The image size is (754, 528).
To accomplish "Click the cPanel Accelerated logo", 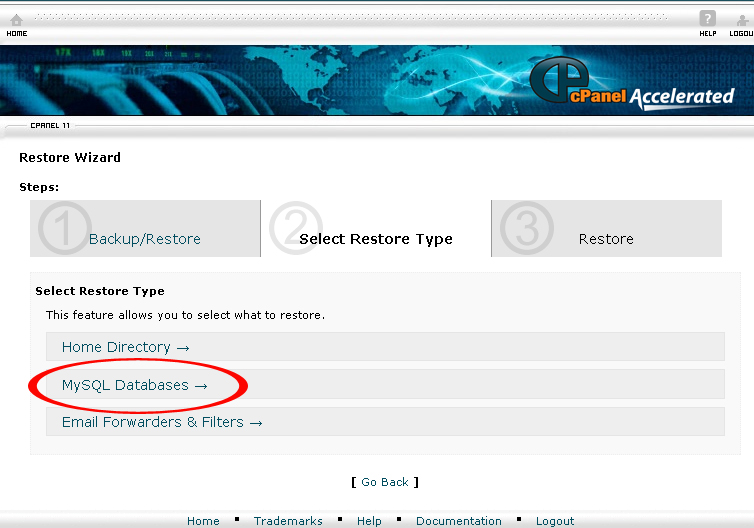I will click(x=632, y=84).
